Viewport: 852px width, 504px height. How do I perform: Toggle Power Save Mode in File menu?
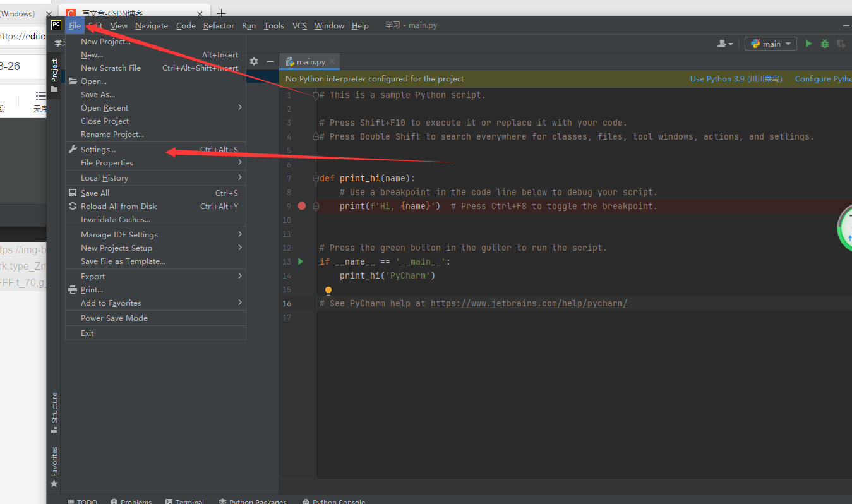[x=114, y=318]
